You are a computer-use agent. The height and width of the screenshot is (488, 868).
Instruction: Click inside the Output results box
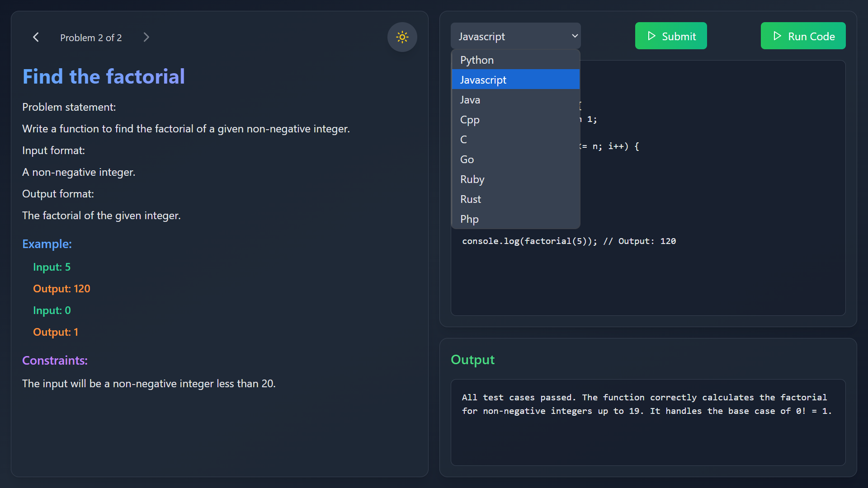pyautogui.click(x=647, y=422)
